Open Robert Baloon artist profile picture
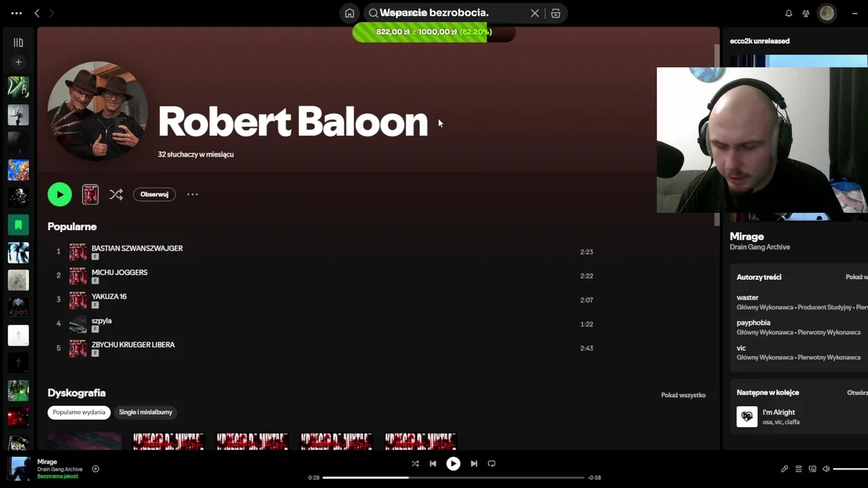Screen dimensions: 868x488 point(98,111)
